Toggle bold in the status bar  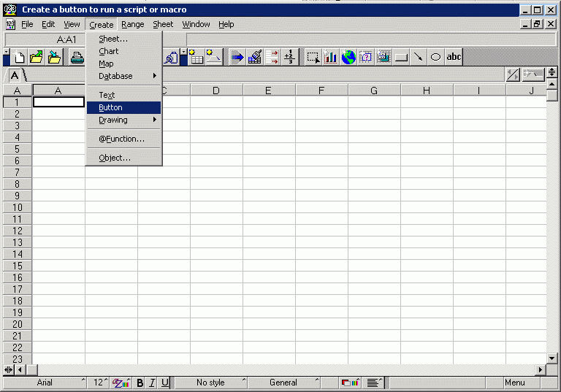point(140,383)
